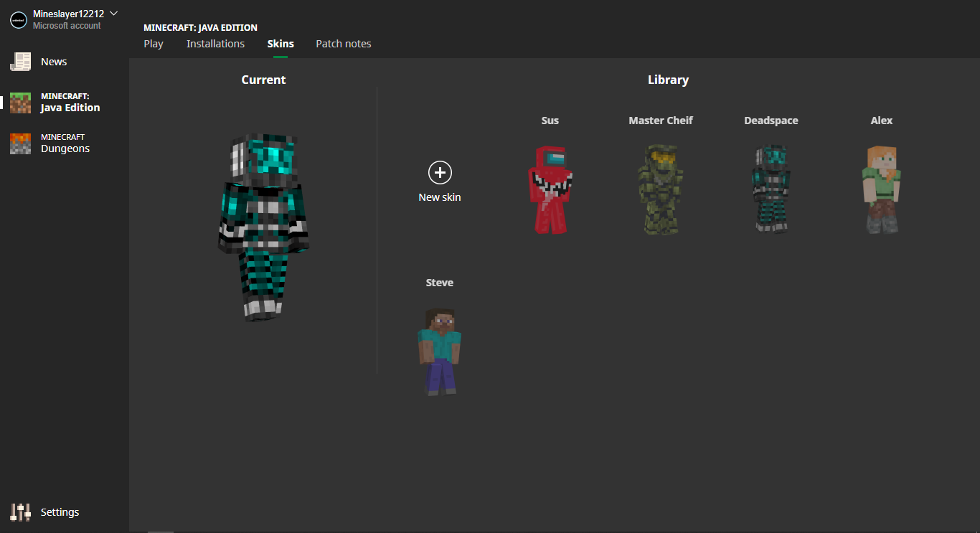The height and width of the screenshot is (533, 980).
Task: Click the Settings text label
Action: pos(60,512)
